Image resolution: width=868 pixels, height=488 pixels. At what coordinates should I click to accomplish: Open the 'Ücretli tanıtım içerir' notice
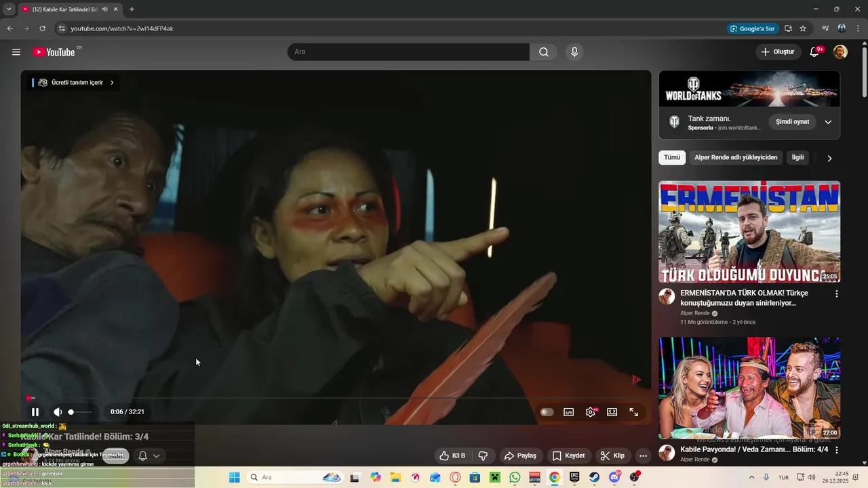(x=74, y=83)
